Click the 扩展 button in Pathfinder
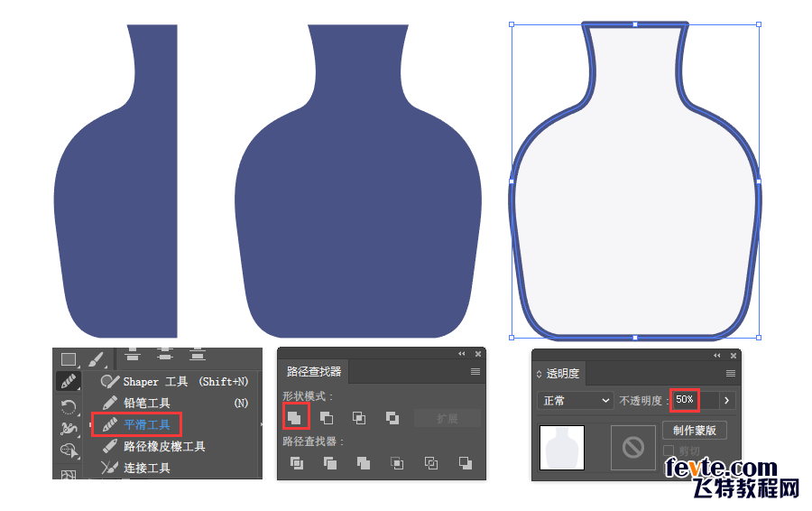Image resolution: width=812 pixels, height=511 pixels. tap(448, 418)
